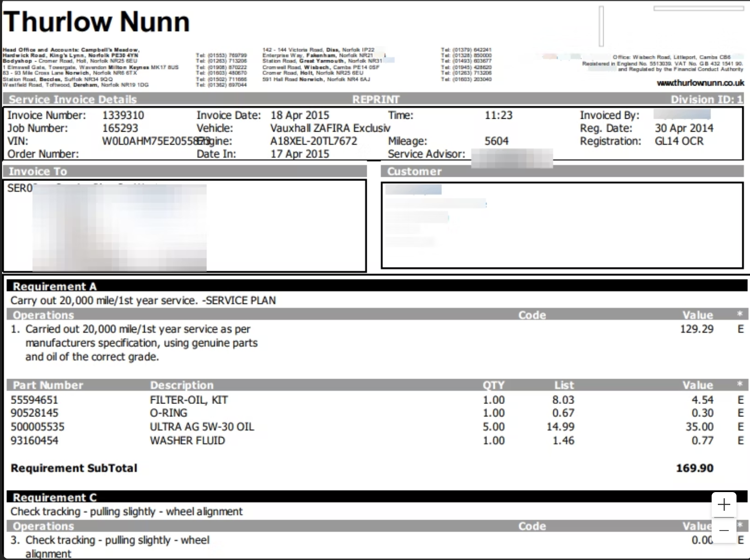Select the subtotal amount 169.90
Image resolution: width=750 pixels, height=560 pixels.
[695, 468]
